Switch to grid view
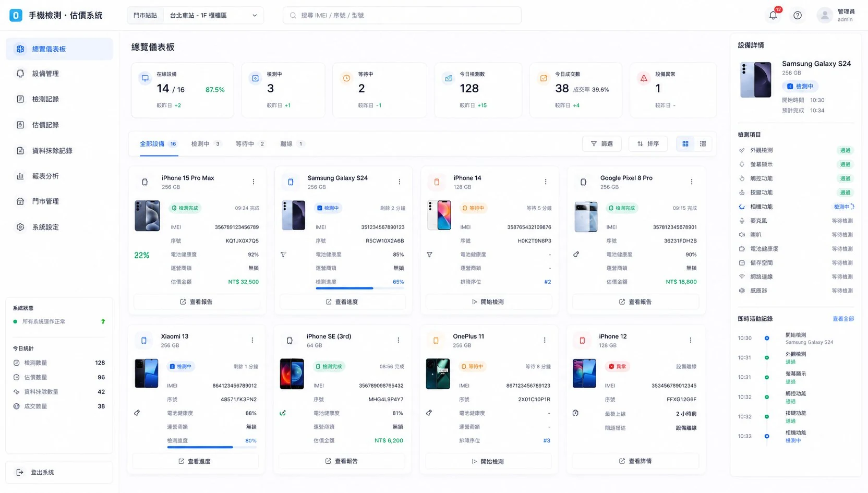868x493 pixels. (685, 144)
